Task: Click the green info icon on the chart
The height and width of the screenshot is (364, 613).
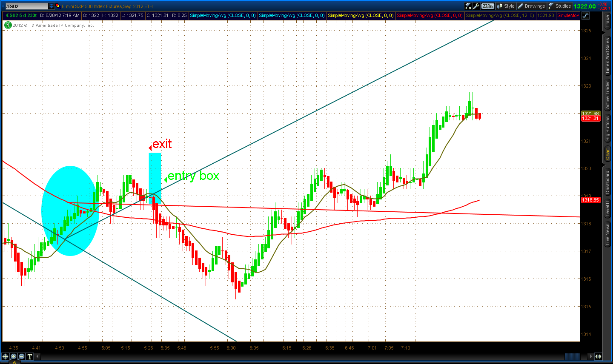Action: [x=8, y=25]
